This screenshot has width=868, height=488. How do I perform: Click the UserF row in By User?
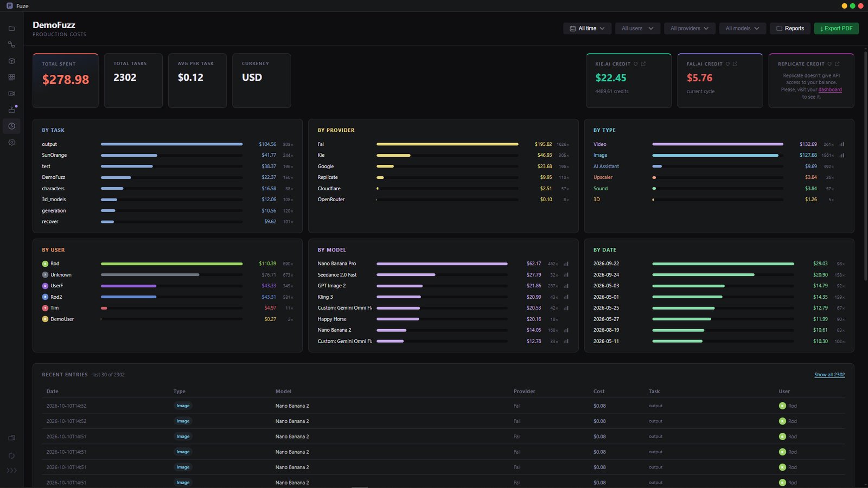(168, 286)
